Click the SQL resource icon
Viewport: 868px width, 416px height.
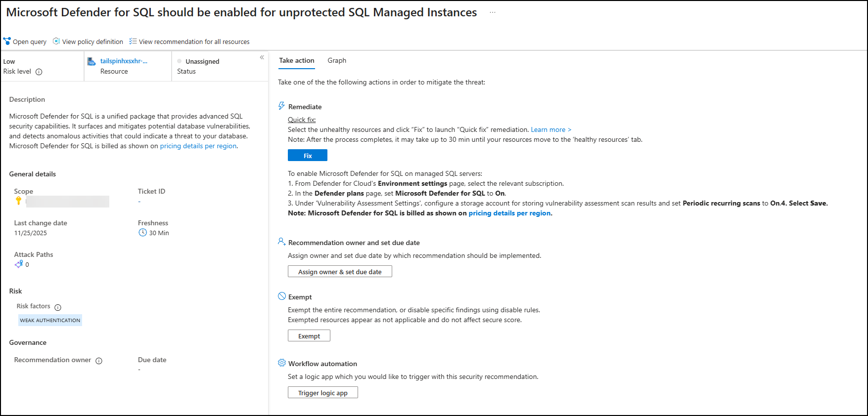coord(91,61)
